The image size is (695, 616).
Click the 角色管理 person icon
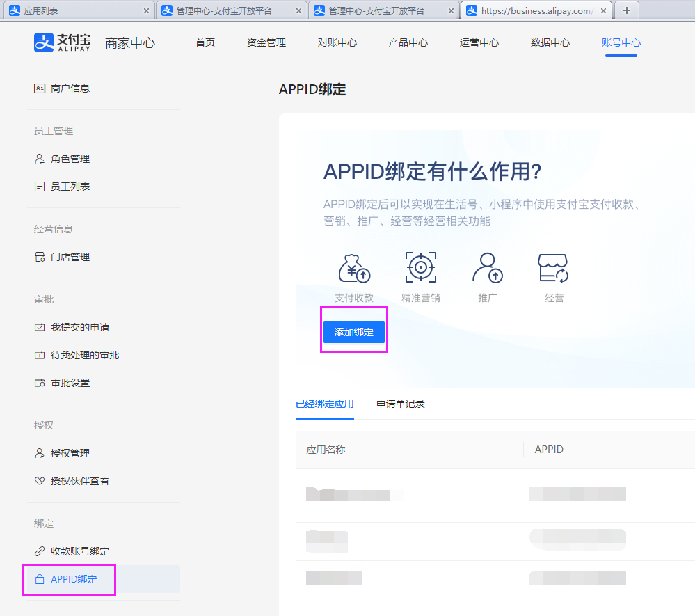[x=40, y=159]
